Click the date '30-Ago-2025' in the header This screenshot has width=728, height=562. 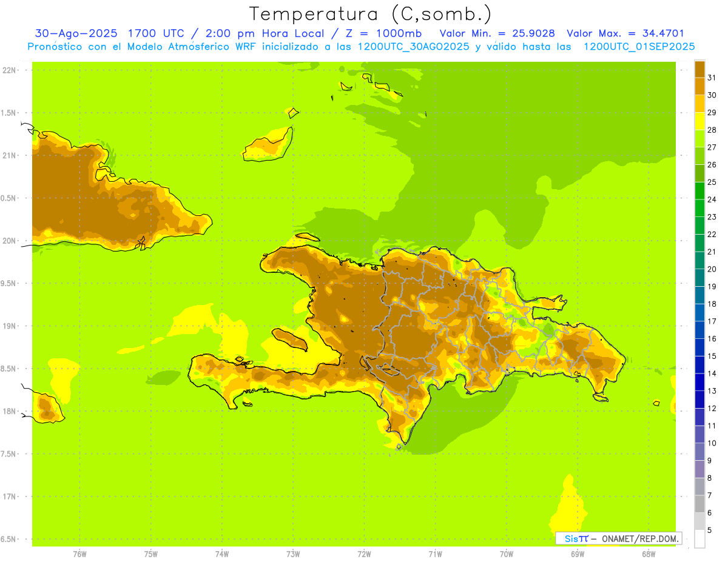coord(77,33)
